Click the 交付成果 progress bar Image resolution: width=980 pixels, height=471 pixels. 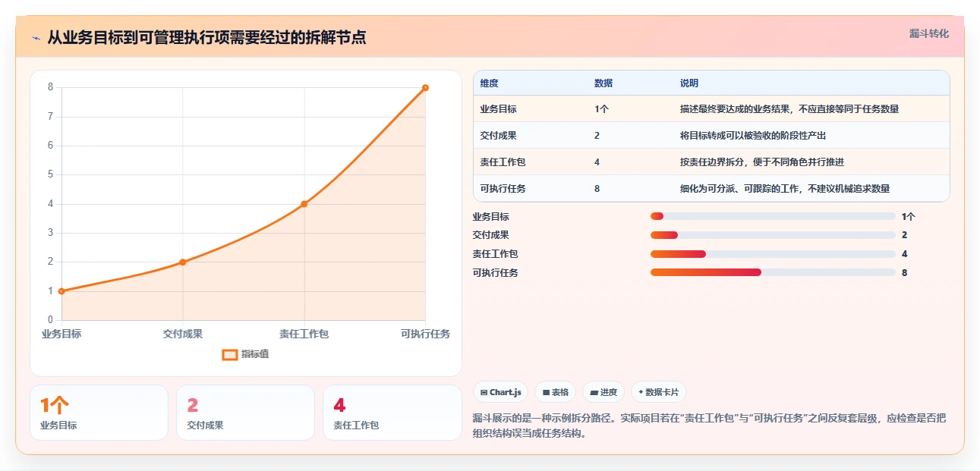point(773,235)
